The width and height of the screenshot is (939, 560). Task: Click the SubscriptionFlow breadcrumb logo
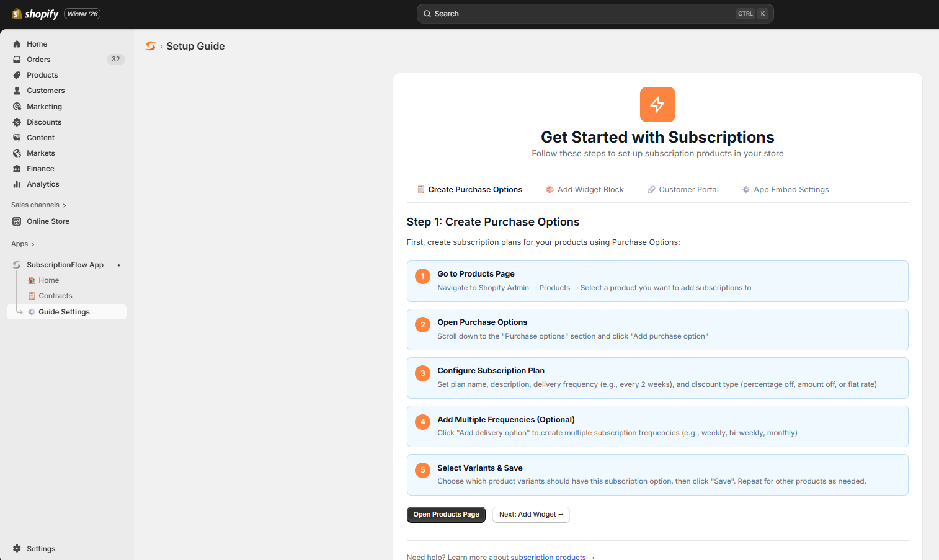click(x=150, y=46)
